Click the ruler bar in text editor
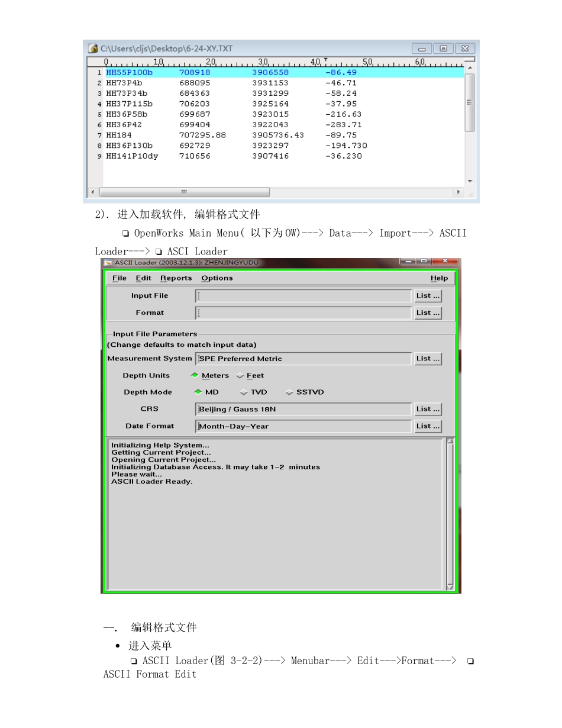The image size is (562, 728). 285,62
